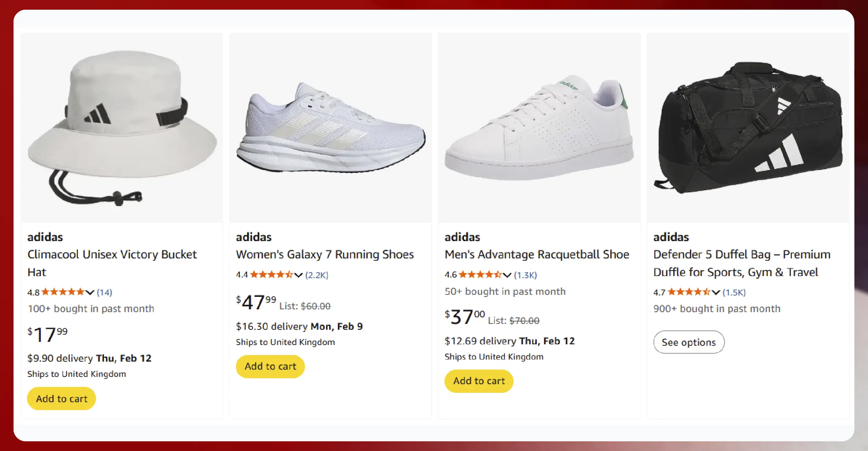
Task: Click Add to cart for the Climacool Victory Bucket Hat
Action: [61, 398]
